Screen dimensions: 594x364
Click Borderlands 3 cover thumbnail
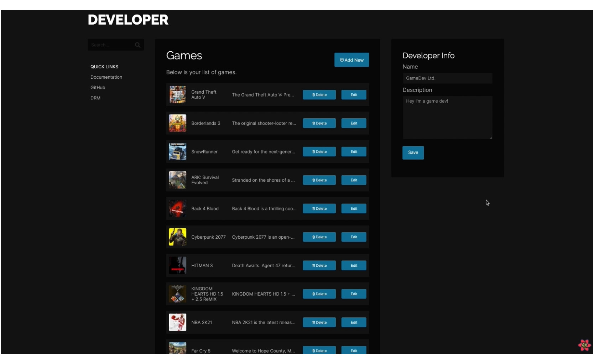tap(177, 123)
